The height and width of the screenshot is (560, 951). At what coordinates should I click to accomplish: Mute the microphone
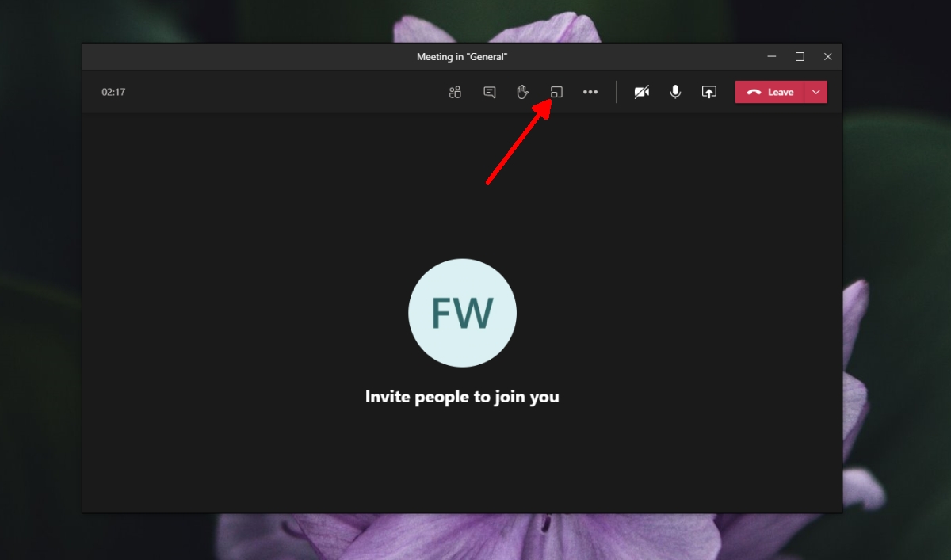pyautogui.click(x=675, y=92)
